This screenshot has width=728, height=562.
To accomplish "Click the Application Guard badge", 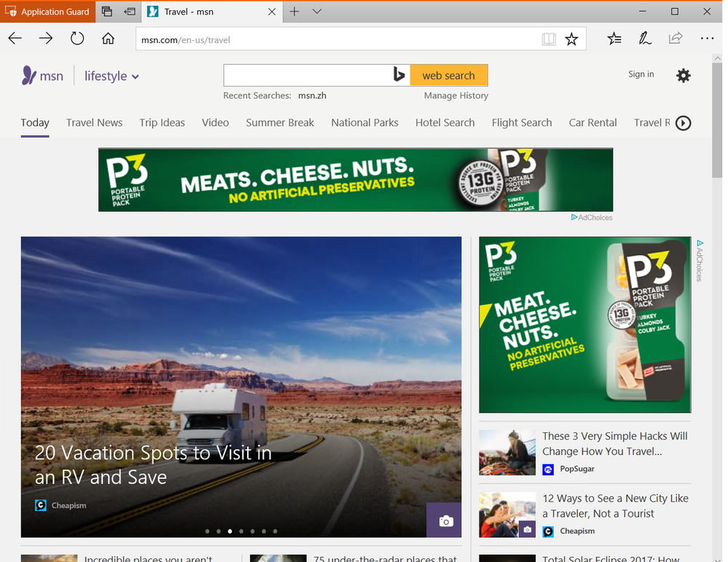I will 48,12.
